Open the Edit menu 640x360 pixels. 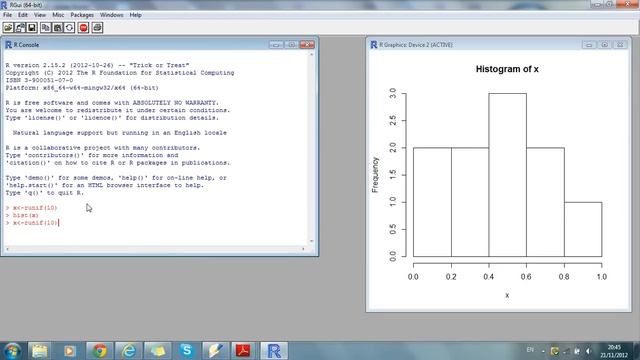[x=23, y=15]
